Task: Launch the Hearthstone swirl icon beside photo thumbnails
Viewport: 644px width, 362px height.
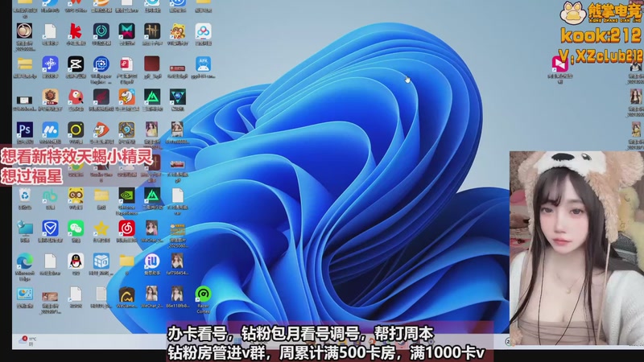Action: 126,130
